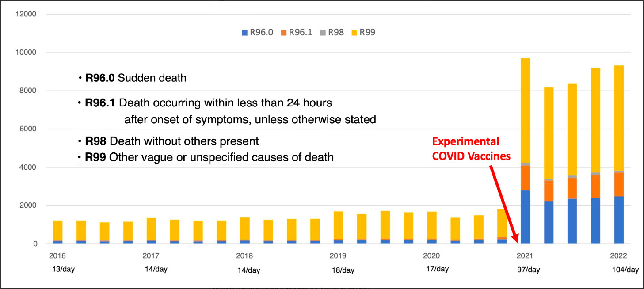Click the 'R98 Death without others present' line

171,141
